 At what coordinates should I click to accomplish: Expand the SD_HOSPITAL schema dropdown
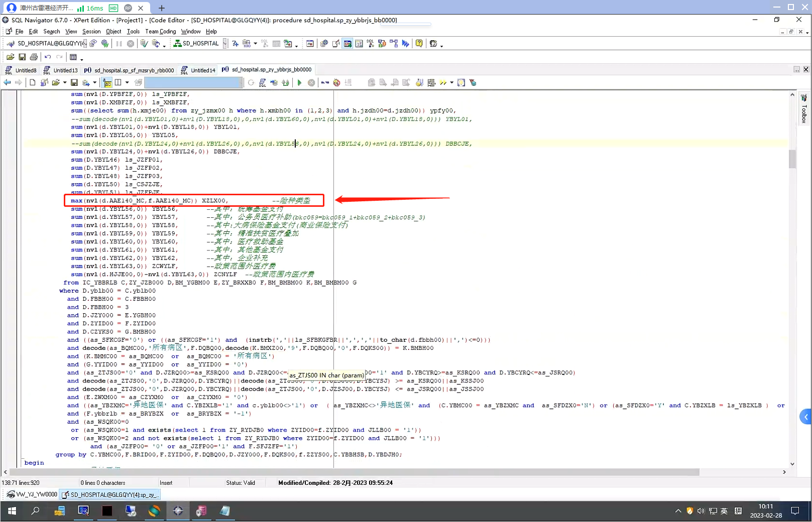click(224, 44)
